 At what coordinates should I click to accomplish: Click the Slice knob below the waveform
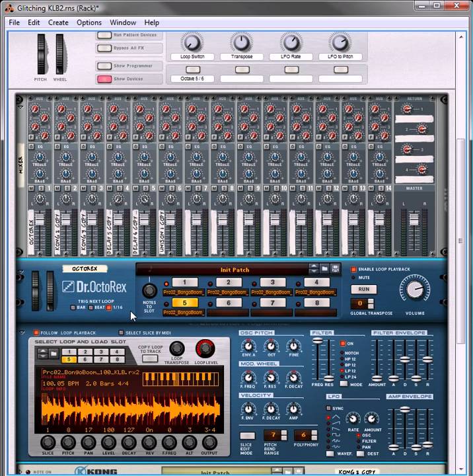pyautogui.click(x=48, y=442)
